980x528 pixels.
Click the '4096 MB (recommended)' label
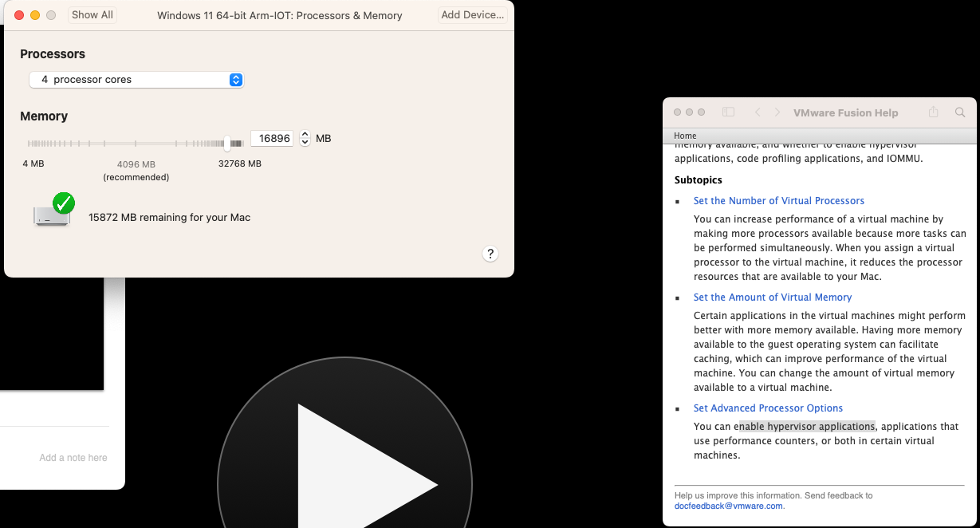[x=136, y=171]
